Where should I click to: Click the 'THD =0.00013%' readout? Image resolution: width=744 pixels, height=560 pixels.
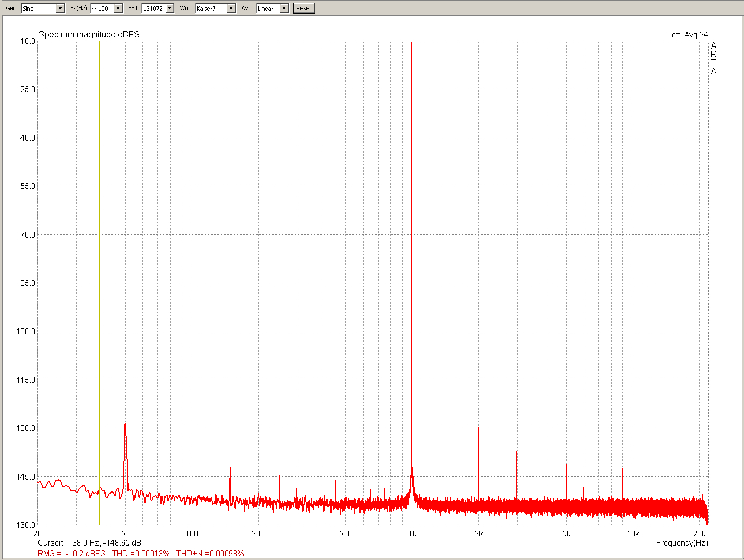coord(140,554)
